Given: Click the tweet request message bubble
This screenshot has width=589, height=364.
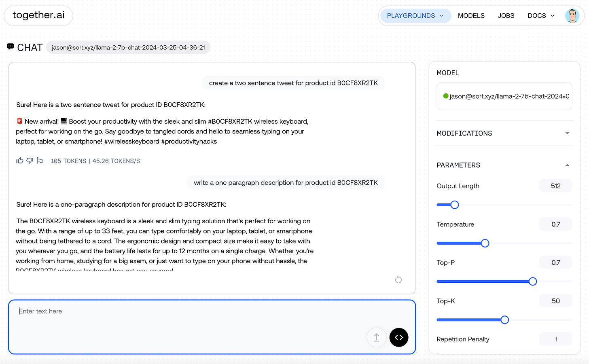Looking at the screenshot, I should coord(293,83).
